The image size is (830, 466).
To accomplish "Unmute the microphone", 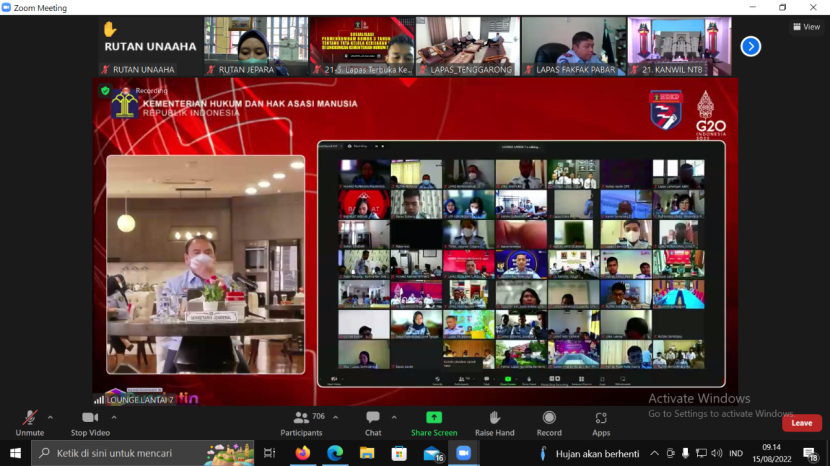I will (30, 424).
